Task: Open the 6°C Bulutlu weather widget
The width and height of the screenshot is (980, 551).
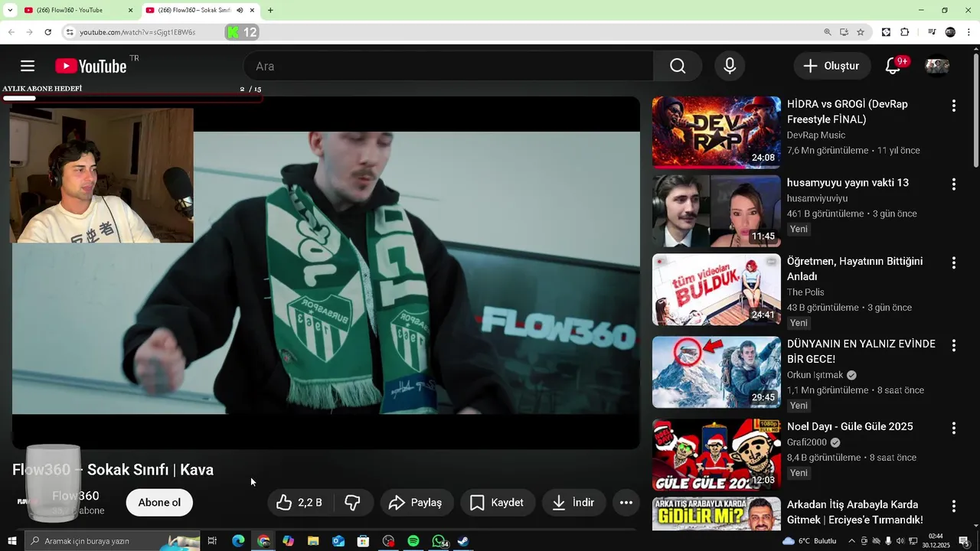Action: coord(809,541)
